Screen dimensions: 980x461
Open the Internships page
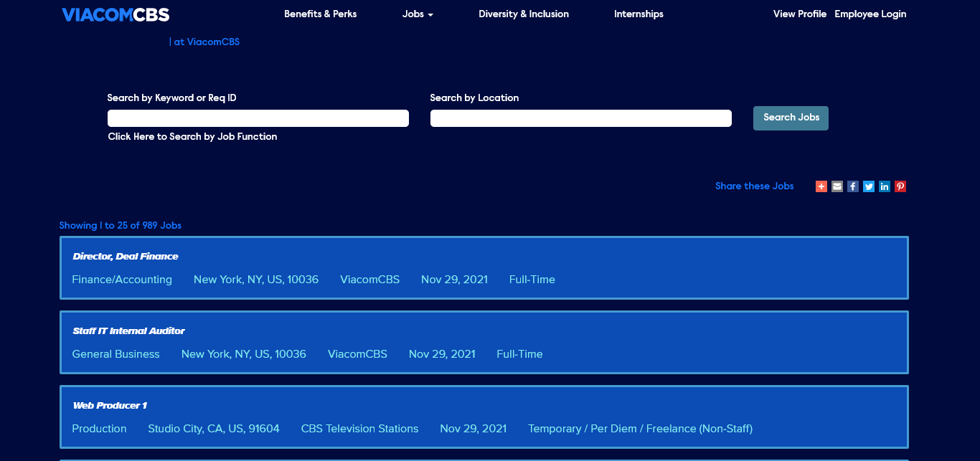coord(639,14)
